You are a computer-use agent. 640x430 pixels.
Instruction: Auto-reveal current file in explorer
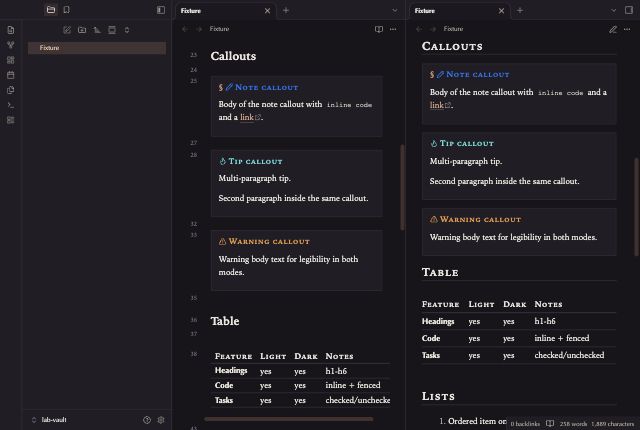click(112, 30)
